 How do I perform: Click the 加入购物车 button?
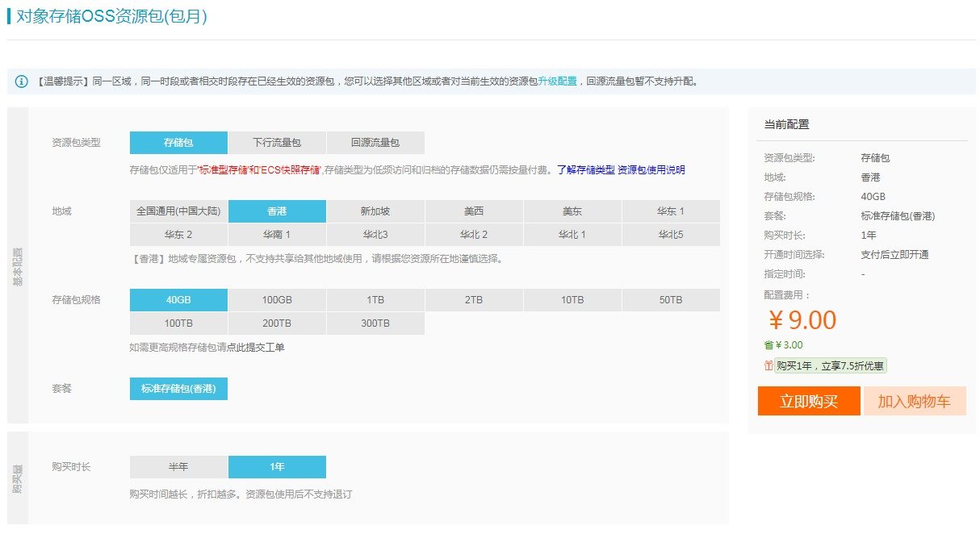pyautogui.click(x=915, y=401)
